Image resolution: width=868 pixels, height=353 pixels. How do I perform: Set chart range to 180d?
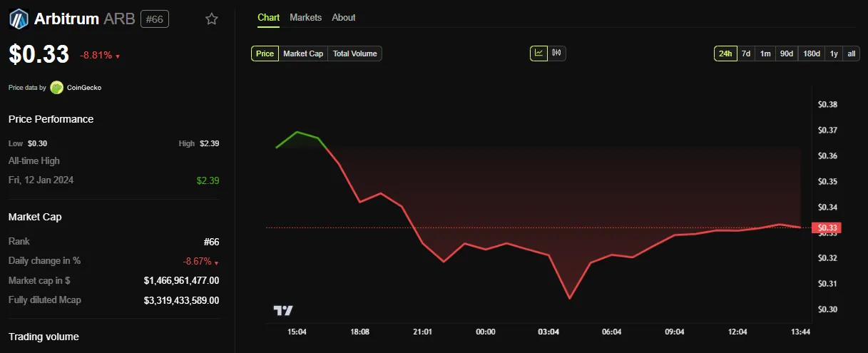coord(812,53)
